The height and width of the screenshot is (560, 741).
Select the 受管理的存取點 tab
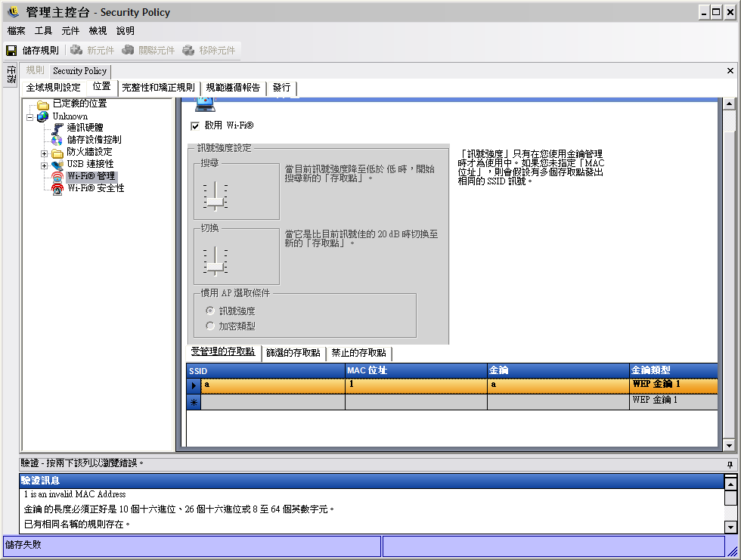coord(222,351)
